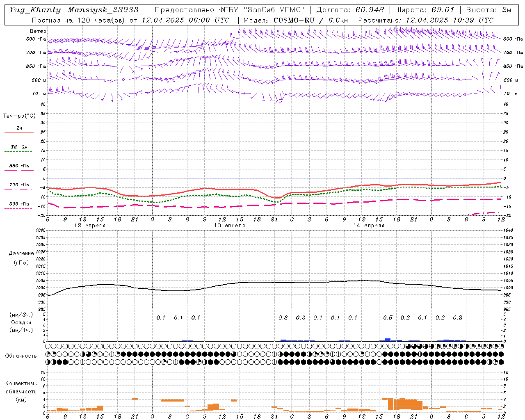
Task: Click the (мм/3ч.) precipitation unit label
Action: tap(21, 315)
